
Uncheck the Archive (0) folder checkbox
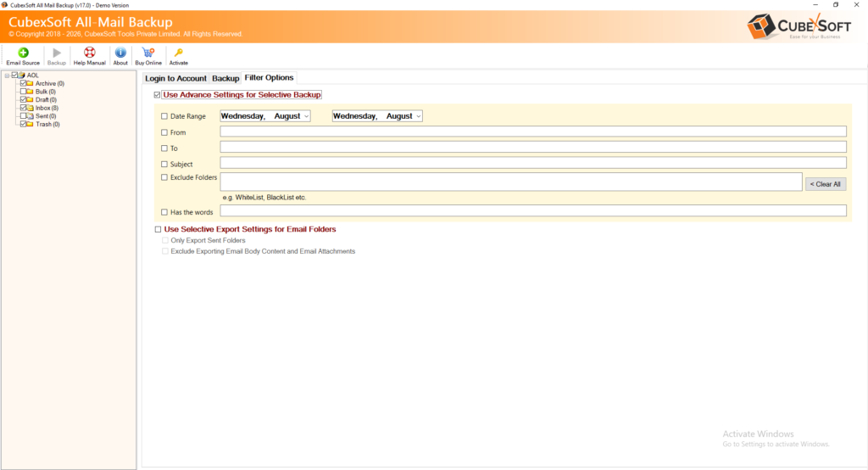coord(23,83)
